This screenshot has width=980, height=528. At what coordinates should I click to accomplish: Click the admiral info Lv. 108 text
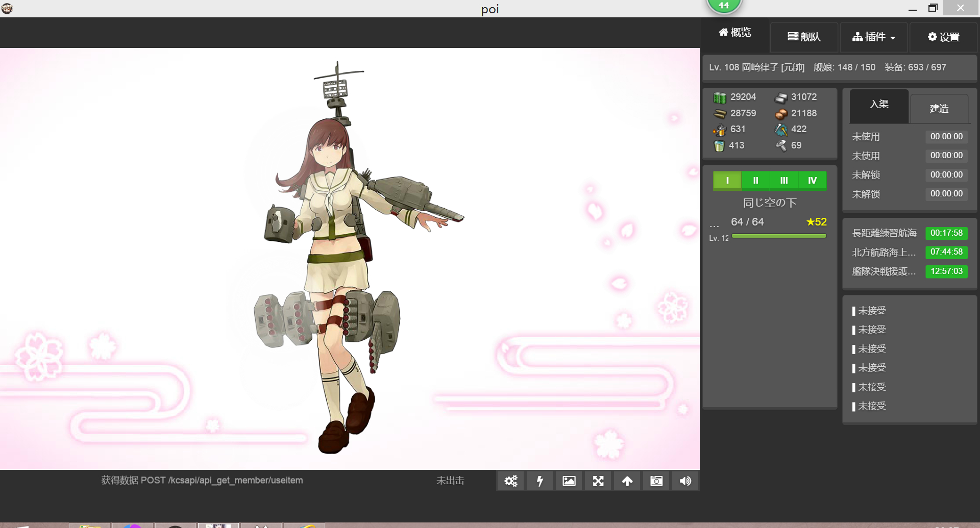tap(756, 67)
